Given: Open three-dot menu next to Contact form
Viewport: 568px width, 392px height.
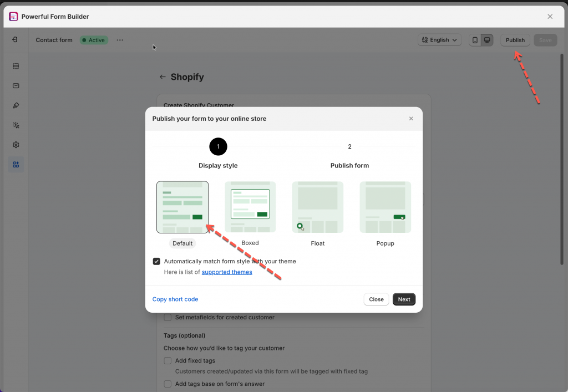Looking at the screenshot, I should click(120, 40).
